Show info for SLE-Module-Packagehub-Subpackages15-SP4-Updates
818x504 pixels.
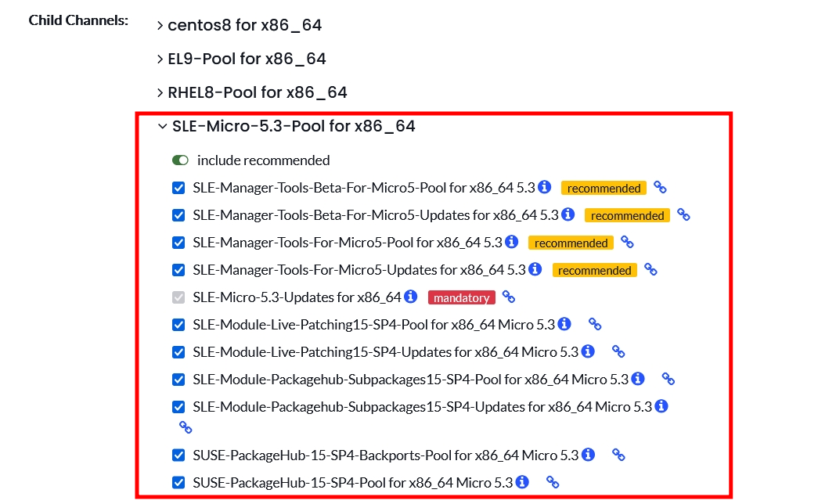click(x=661, y=406)
